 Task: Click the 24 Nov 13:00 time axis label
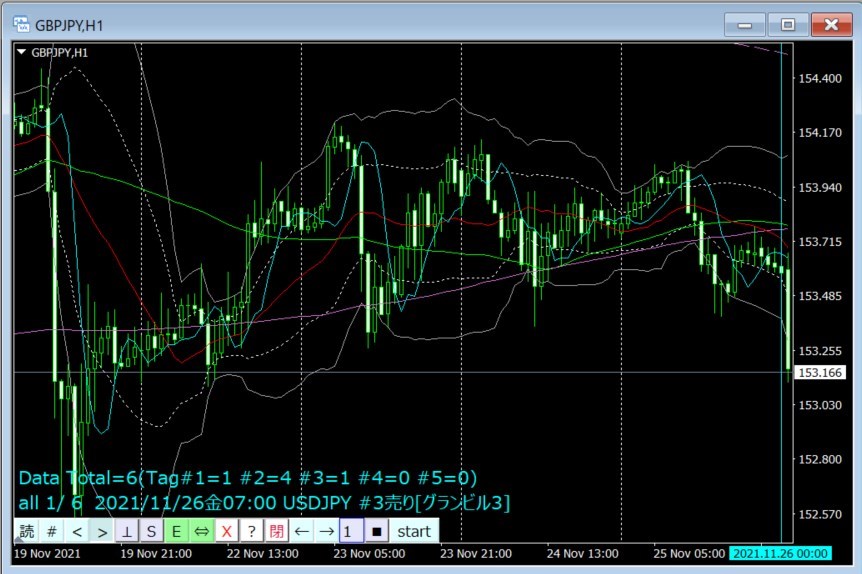click(x=582, y=554)
